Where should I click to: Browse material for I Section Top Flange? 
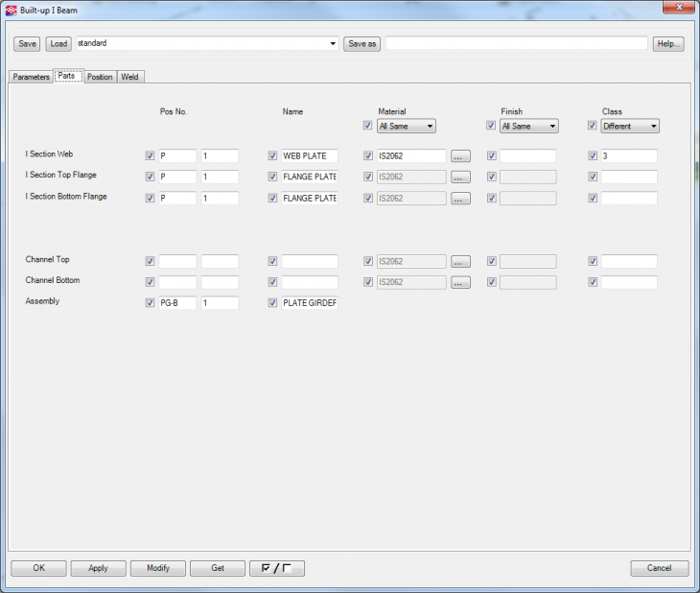click(460, 177)
